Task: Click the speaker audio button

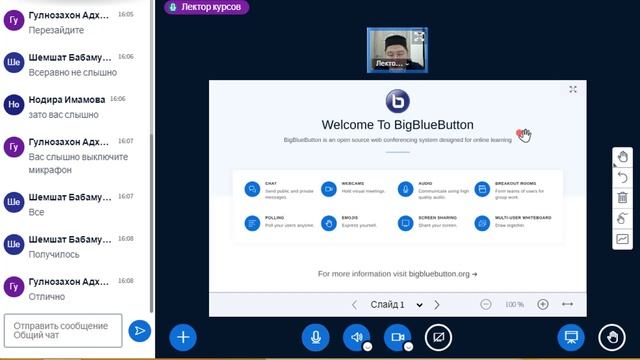Action: click(356, 337)
